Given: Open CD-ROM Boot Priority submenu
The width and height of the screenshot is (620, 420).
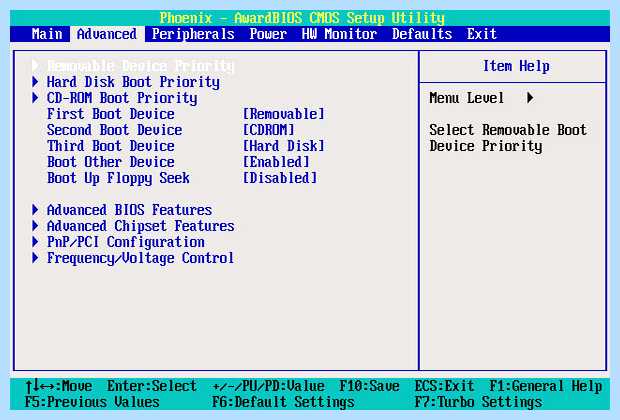Looking at the screenshot, I should point(122,98).
